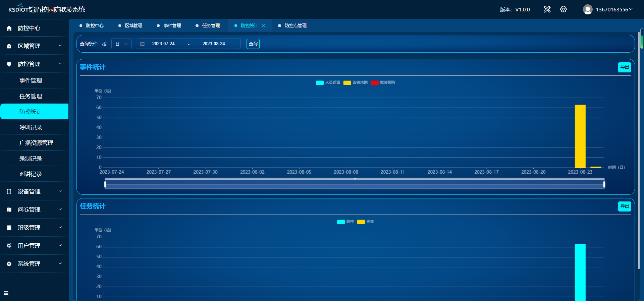Open the settings gear icon in header
The width and height of the screenshot is (644, 301).
point(563,9)
